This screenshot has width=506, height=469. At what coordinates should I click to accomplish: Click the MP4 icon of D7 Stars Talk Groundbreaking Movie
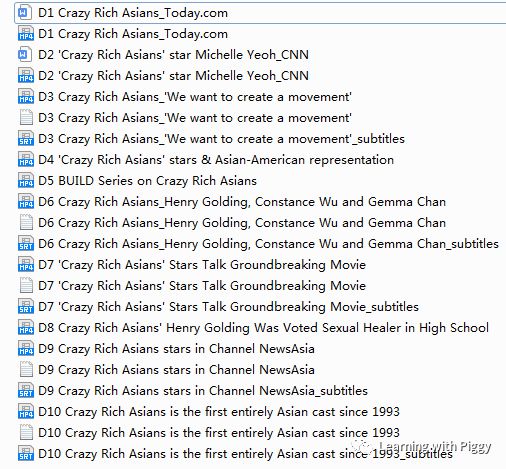click(26, 265)
